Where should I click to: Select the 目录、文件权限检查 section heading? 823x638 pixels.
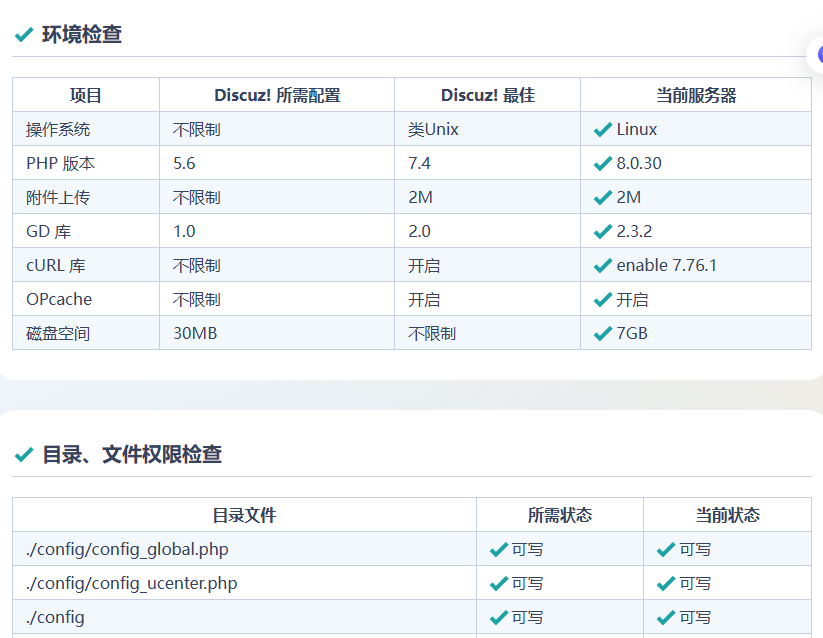coord(132,454)
